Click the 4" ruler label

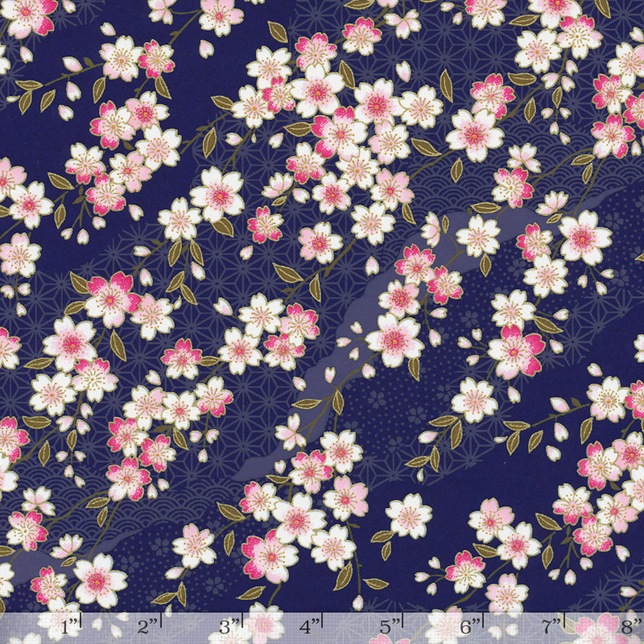[x=309, y=626]
